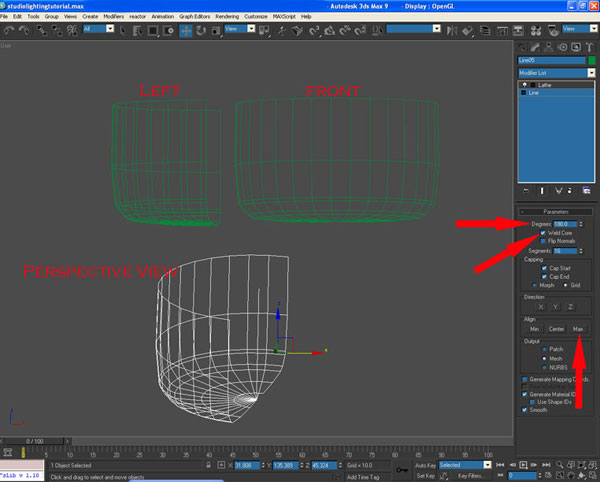
Task: Open the Rendering menu
Action: click(227, 16)
